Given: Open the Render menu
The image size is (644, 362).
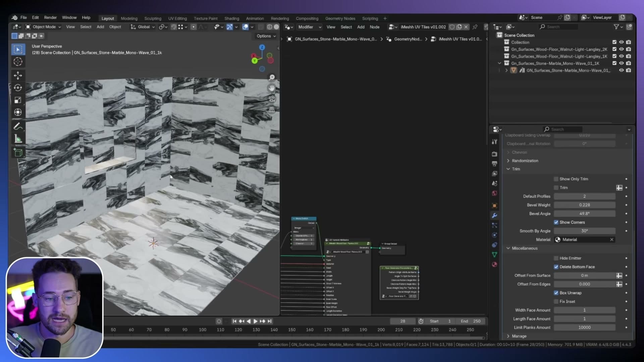Looking at the screenshot, I should (x=50, y=17).
